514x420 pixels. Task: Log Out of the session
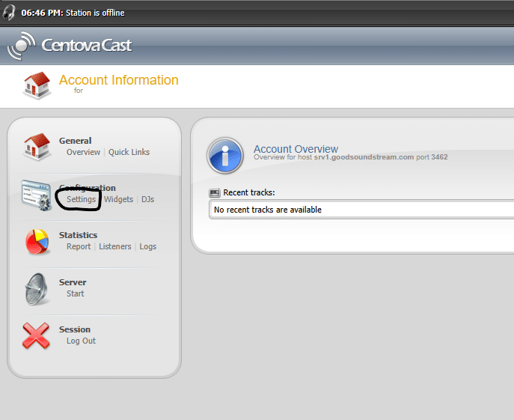coord(82,341)
